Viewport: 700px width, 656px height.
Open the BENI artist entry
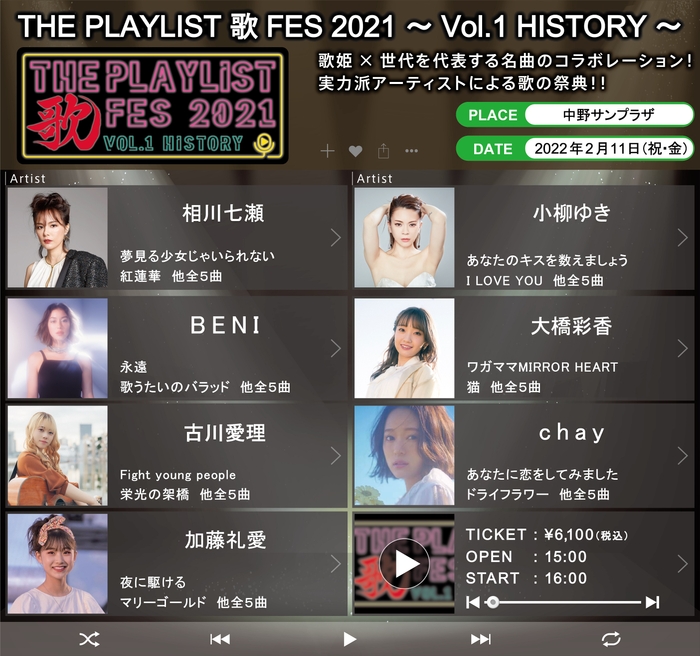point(177,348)
